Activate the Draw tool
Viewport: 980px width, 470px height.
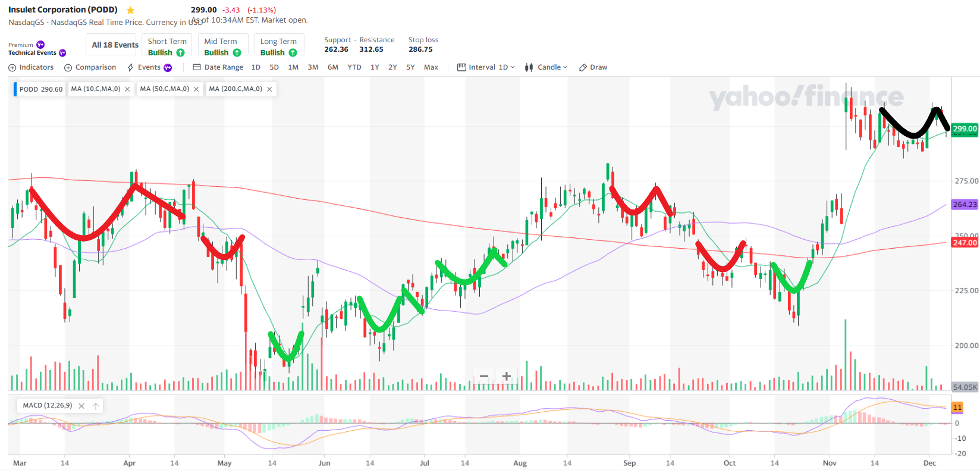click(593, 67)
